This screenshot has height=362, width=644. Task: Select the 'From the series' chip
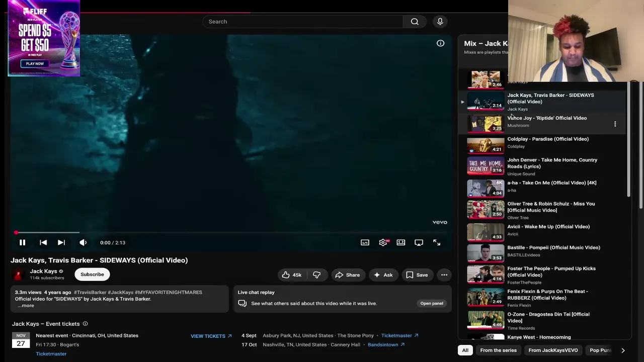point(498,350)
